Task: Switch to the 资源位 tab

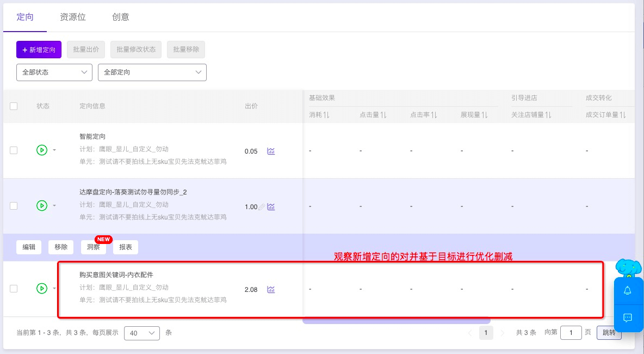Action: point(73,17)
